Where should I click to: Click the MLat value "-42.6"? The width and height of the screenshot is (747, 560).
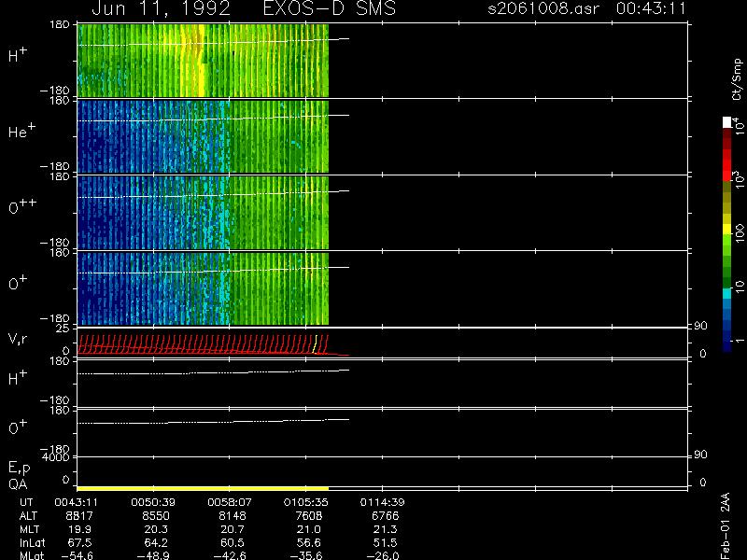[230, 555]
